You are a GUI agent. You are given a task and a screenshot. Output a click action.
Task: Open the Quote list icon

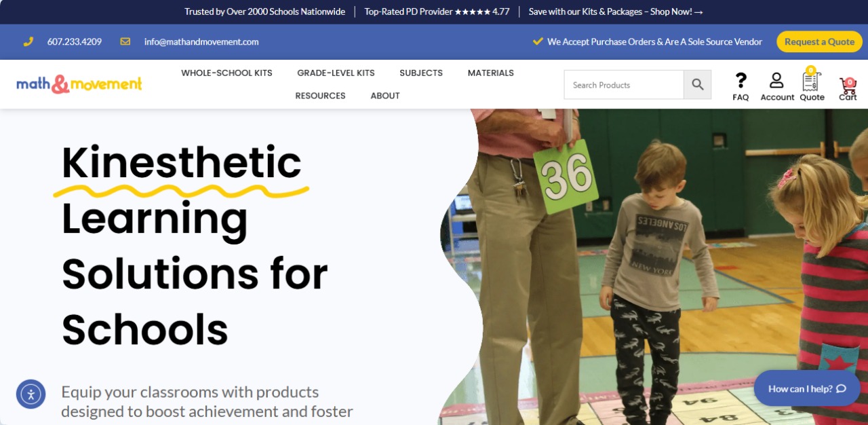coord(811,80)
